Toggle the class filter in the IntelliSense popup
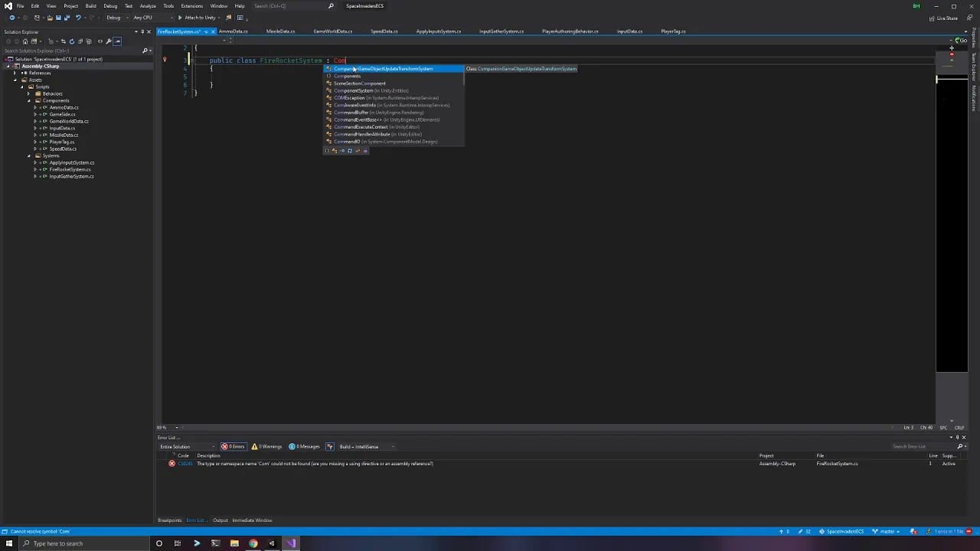This screenshot has height=551, width=980. pyautogui.click(x=335, y=151)
